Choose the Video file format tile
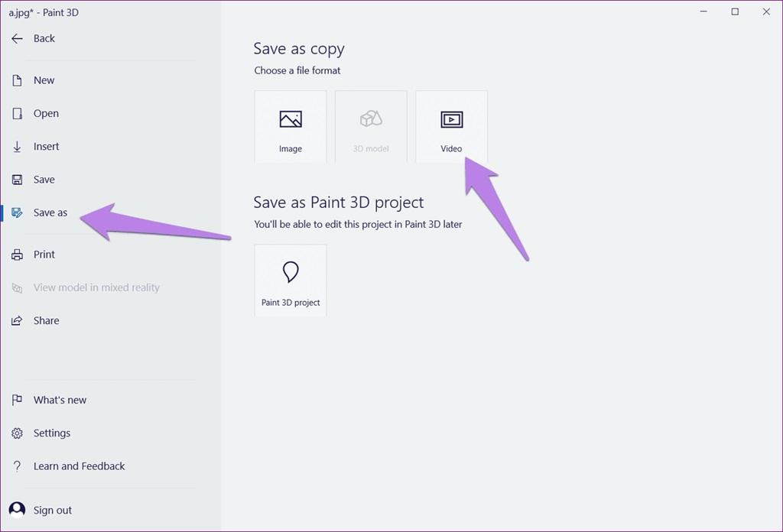This screenshot has width=783, height=532. click(x=451, y=127)
